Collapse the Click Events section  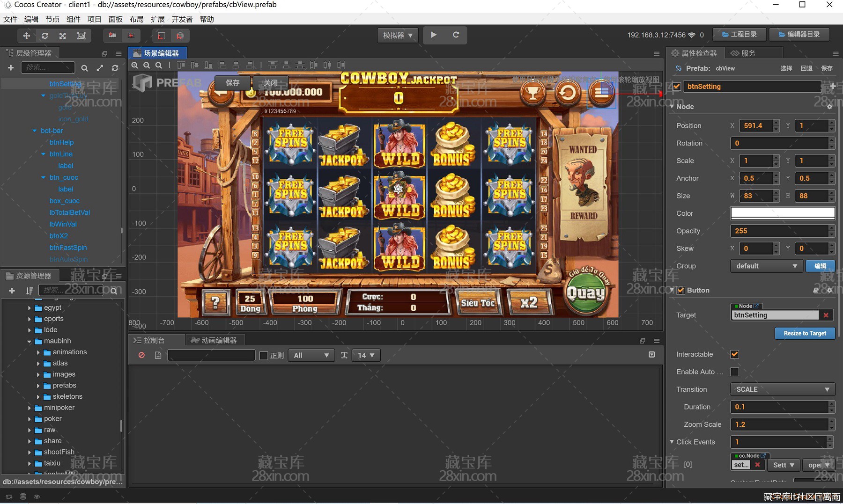[x=672, y=442]
